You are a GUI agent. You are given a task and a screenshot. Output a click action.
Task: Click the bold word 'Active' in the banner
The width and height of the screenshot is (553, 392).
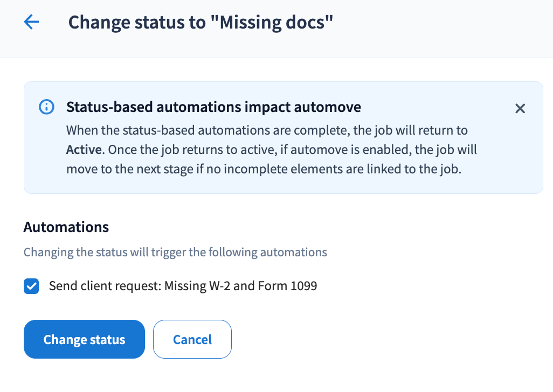click(x=84, y=149)
